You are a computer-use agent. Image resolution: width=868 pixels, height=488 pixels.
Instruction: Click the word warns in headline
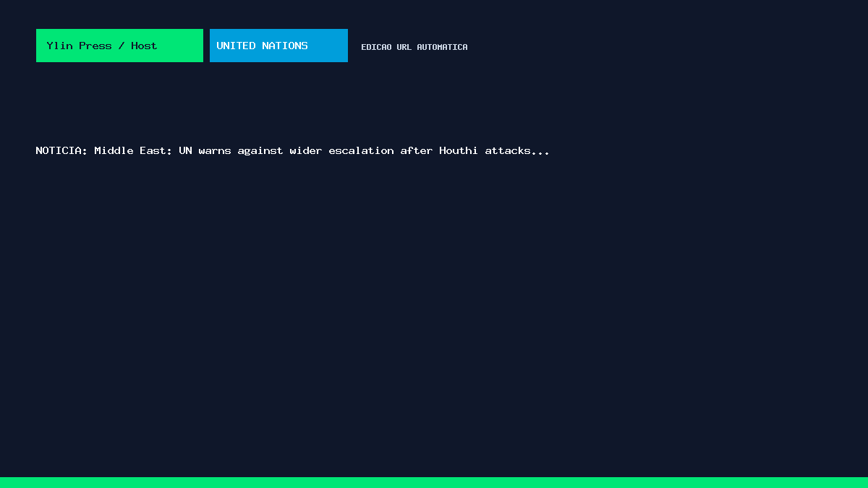[215, 150]
